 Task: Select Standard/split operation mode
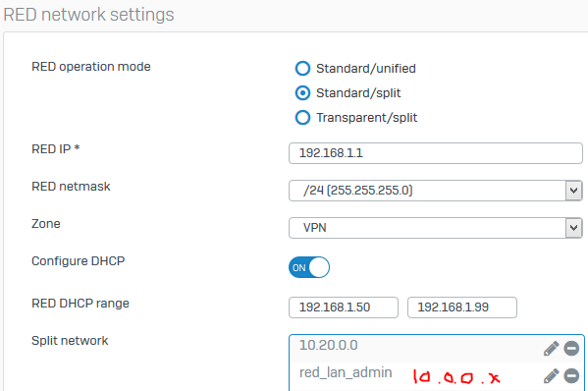click(302, 93)
